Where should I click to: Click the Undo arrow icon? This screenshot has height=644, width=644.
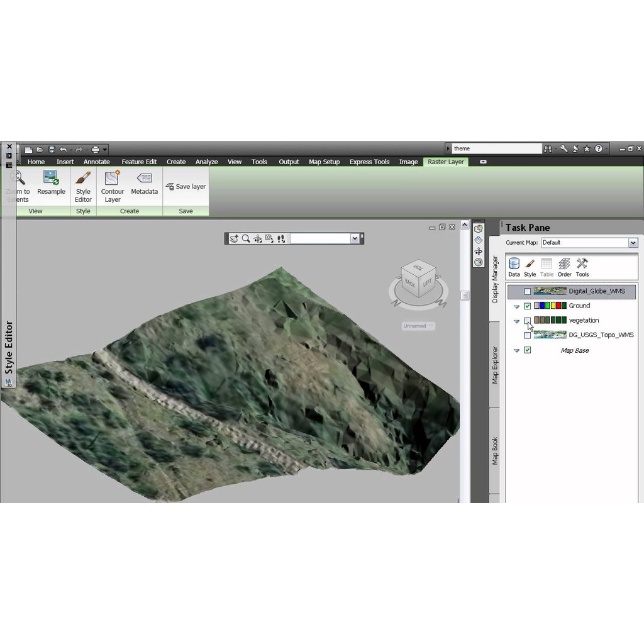tap(63, 150)
